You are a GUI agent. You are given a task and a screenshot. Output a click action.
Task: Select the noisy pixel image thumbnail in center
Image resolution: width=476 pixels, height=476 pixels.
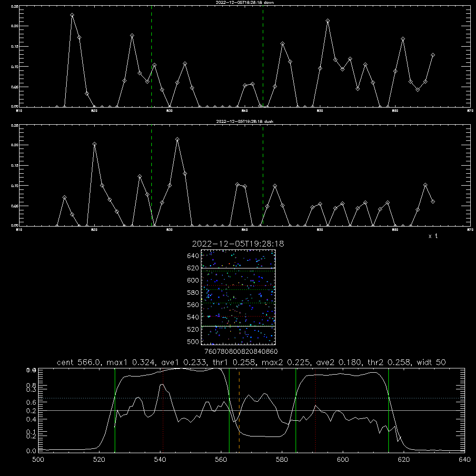tap(238, 297)
